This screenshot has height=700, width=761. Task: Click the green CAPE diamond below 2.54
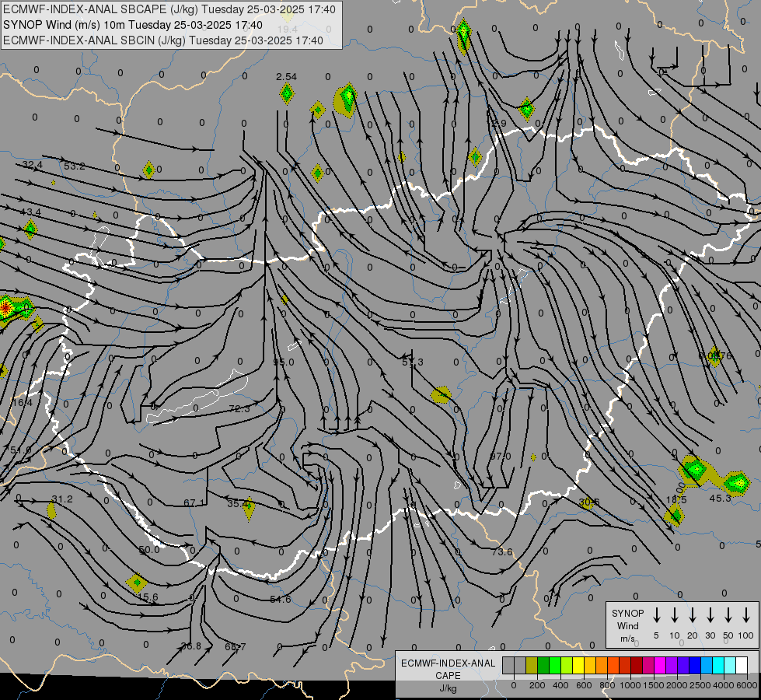pos(287,93)
